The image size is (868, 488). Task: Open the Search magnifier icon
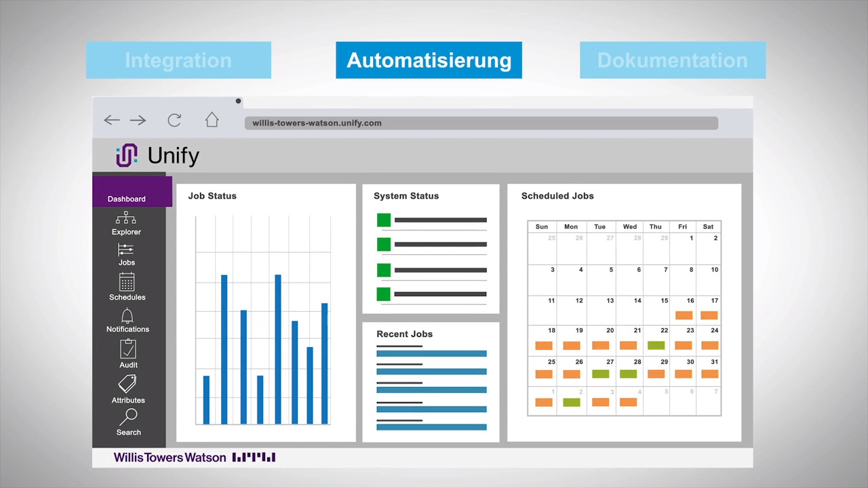(x=127, y=417)
